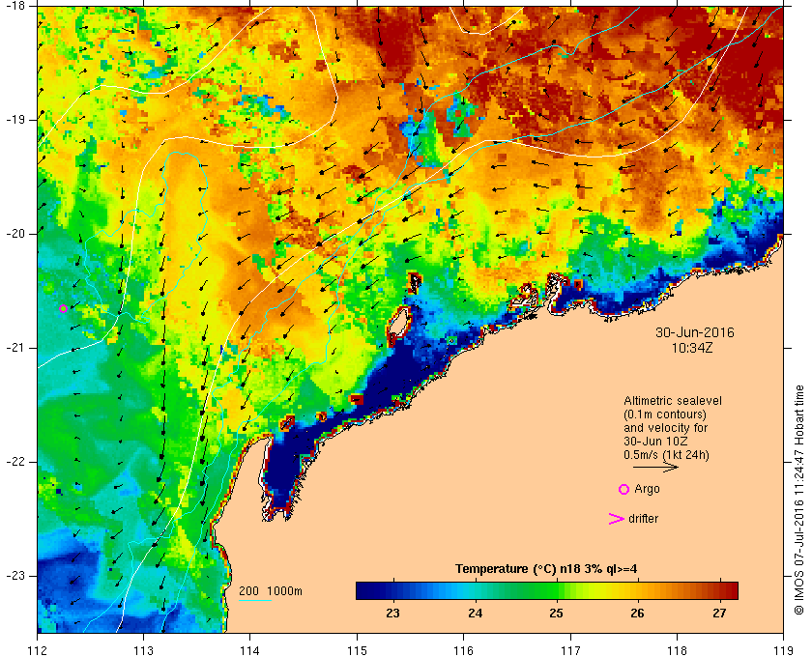
Task: Click the latitude axis label -18
Action: point(16,6)
